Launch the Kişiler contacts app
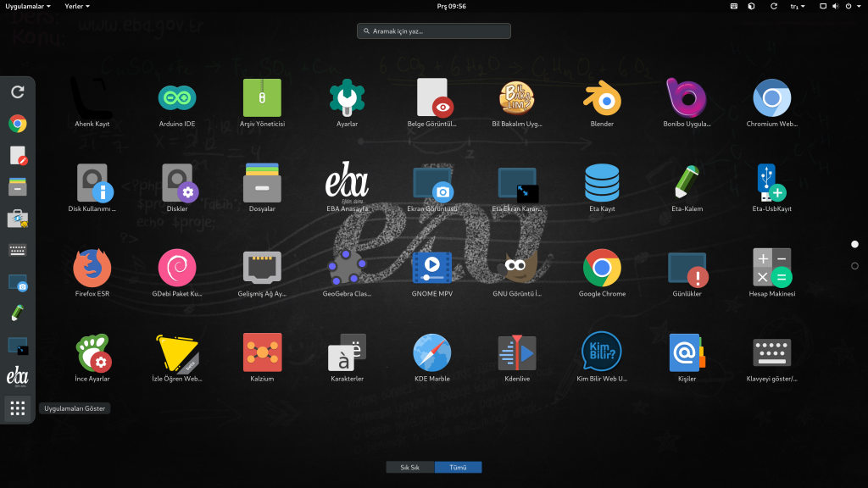The width and height of the screenshot is (868, 488). click(x=687, y=358)
